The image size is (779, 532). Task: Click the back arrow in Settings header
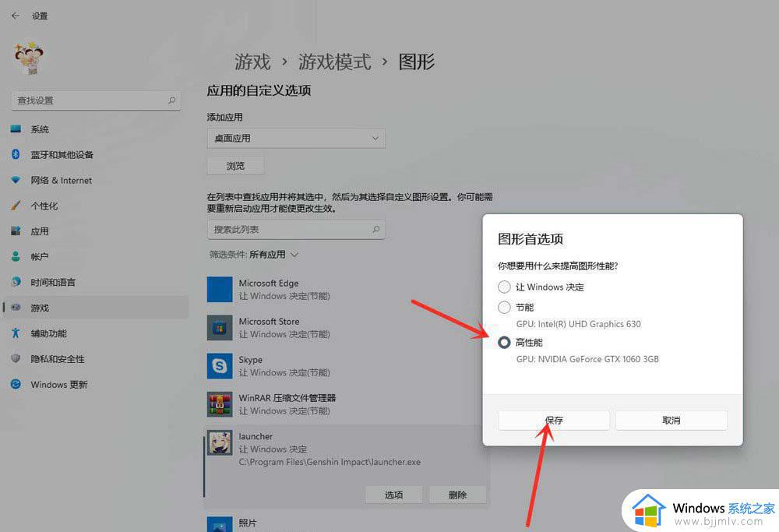[16, 16]
